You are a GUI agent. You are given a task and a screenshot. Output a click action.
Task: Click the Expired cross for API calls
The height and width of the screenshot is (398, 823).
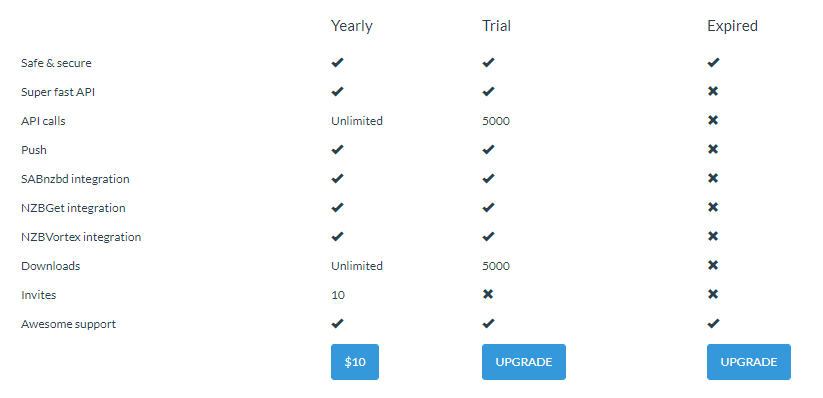pos(713,120)
